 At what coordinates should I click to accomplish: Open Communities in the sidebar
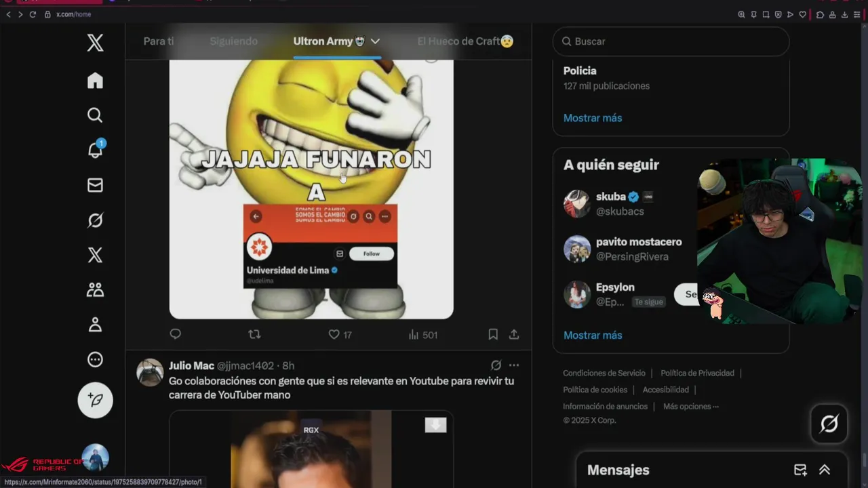[95, 290]
